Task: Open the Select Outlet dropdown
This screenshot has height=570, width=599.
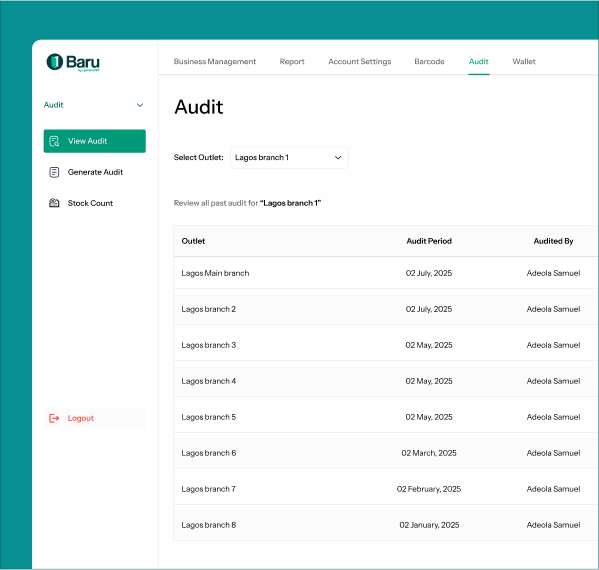Action: pos(289,157)
